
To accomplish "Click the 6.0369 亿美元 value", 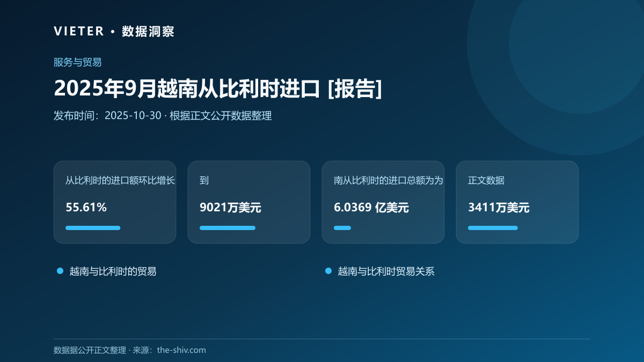I will click(371, 208).
